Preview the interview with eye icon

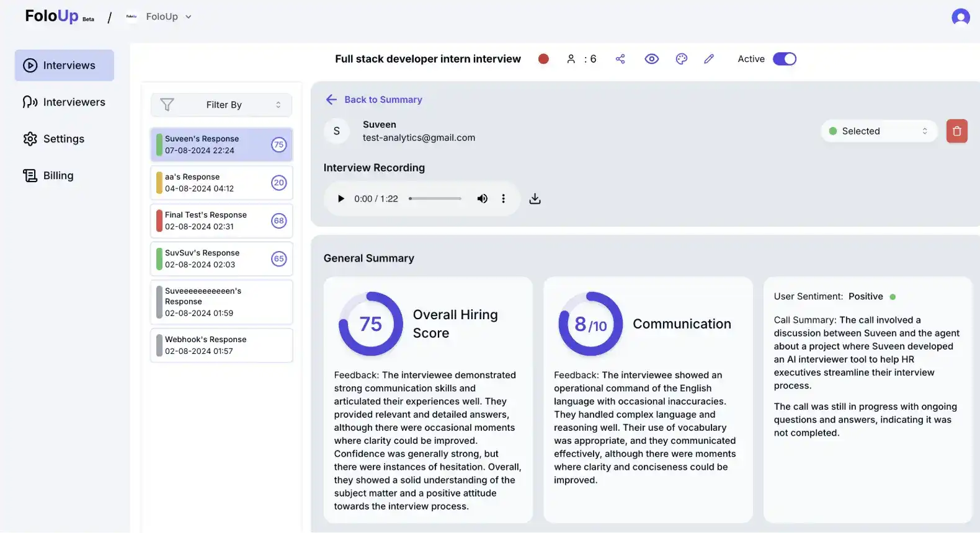point(651,59)
